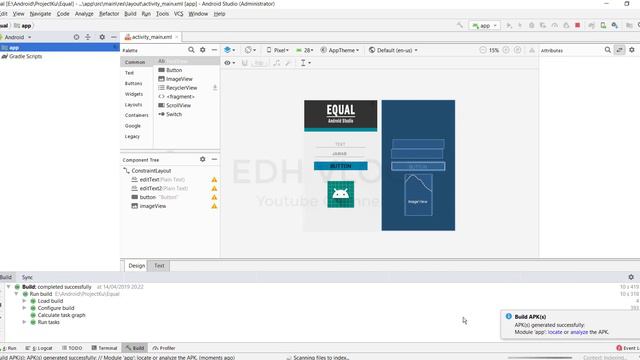640x360 pixels.
Task: Switch to the Text editor tab
Action: click(159, 266)
